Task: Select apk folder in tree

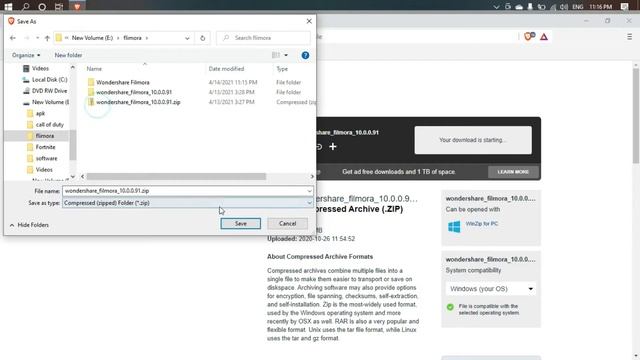Action: (40, 113)
